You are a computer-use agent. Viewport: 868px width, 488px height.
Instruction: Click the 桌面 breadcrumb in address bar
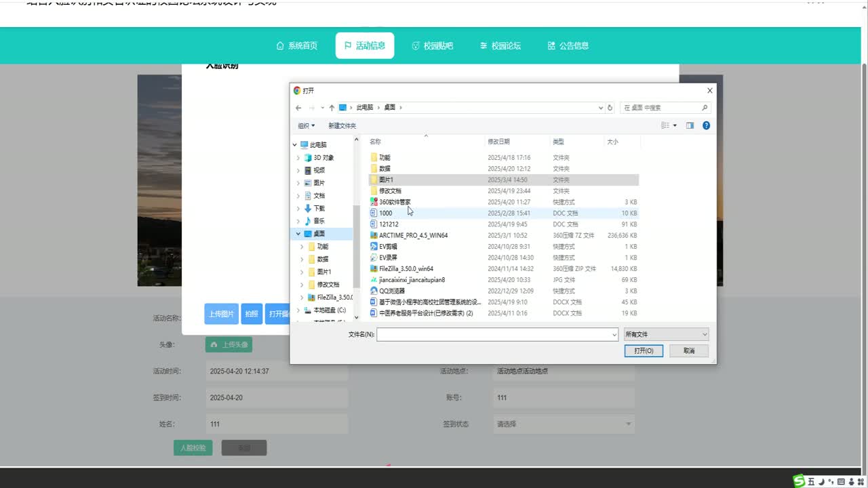coord(390,108)
